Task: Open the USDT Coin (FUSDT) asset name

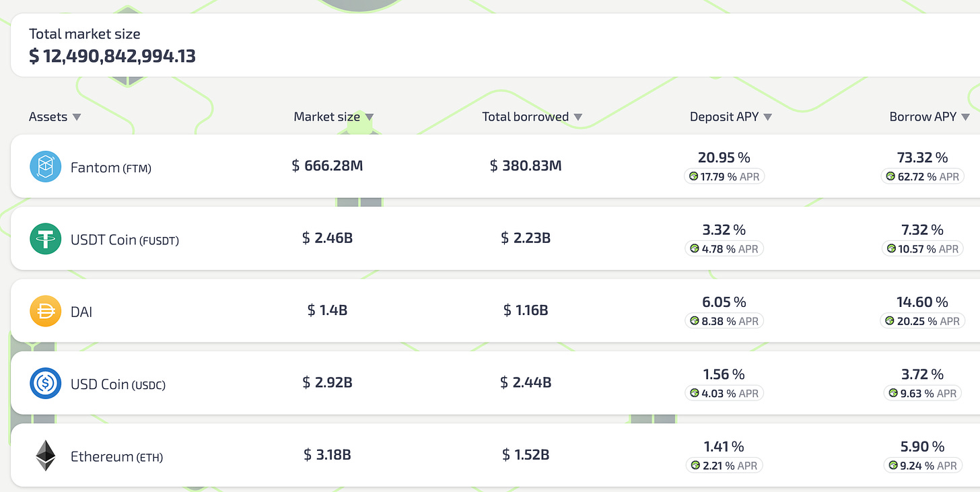Action: tap(125, 240)
